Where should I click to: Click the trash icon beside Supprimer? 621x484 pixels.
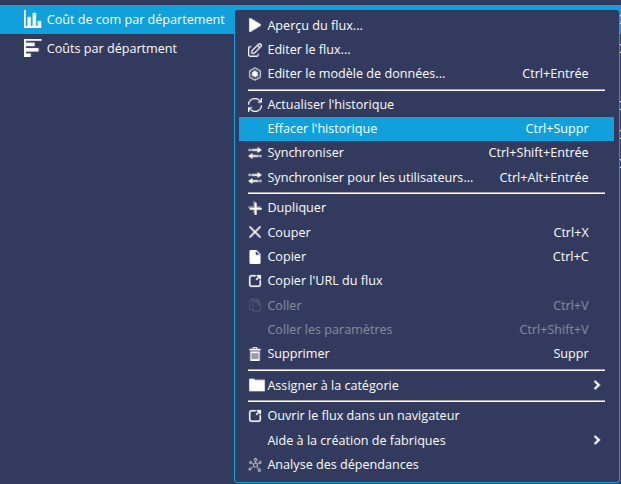click(254, 354)
